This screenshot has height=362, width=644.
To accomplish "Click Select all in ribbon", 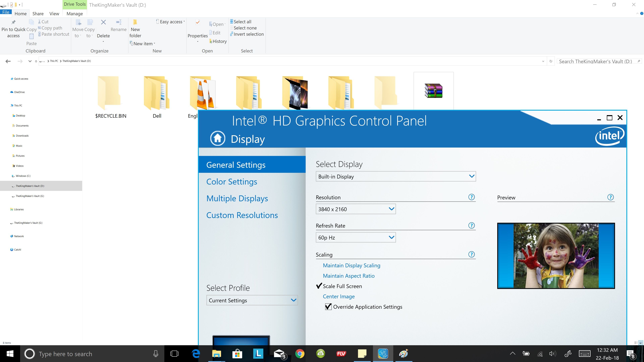I will tap(240, 22).
